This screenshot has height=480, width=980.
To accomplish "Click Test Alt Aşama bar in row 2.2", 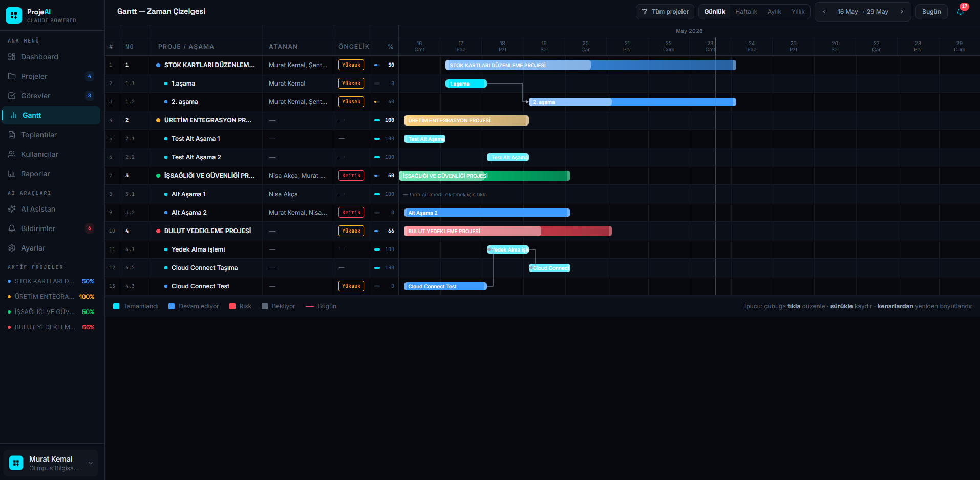I will click(508, 157).
